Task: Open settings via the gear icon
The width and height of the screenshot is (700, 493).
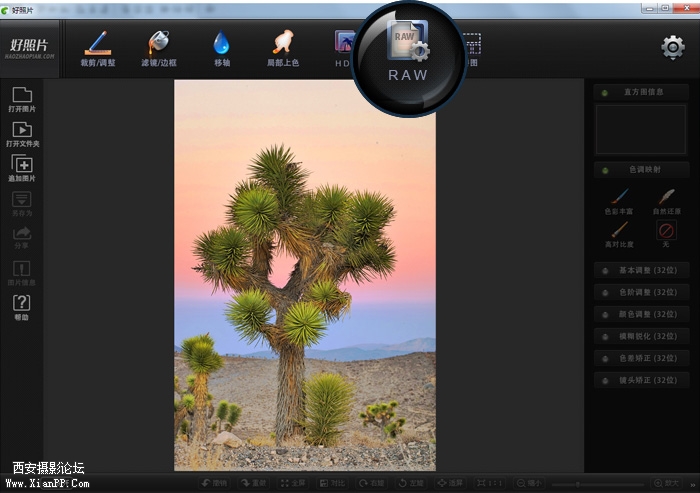Action: [673, 47]
